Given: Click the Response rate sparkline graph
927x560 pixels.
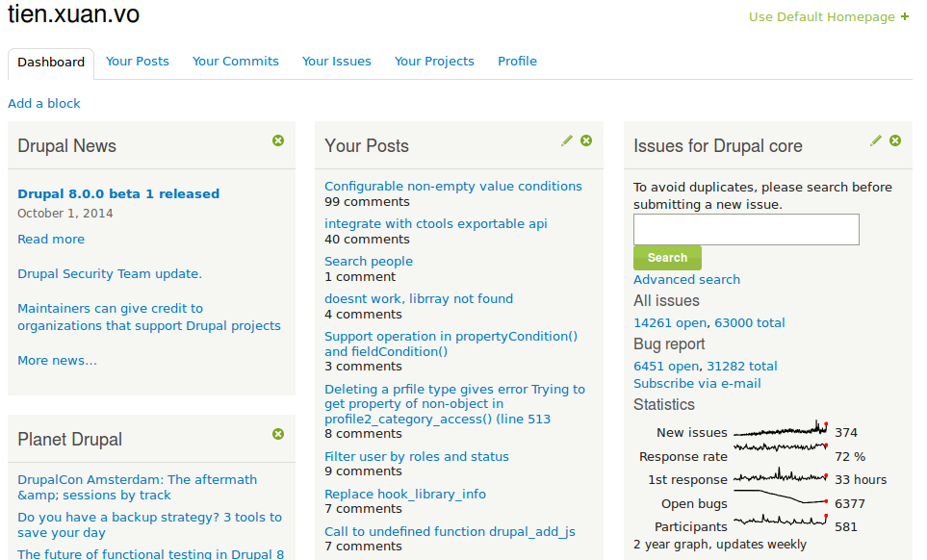Looking at the screenshot, I should (781, 447).
